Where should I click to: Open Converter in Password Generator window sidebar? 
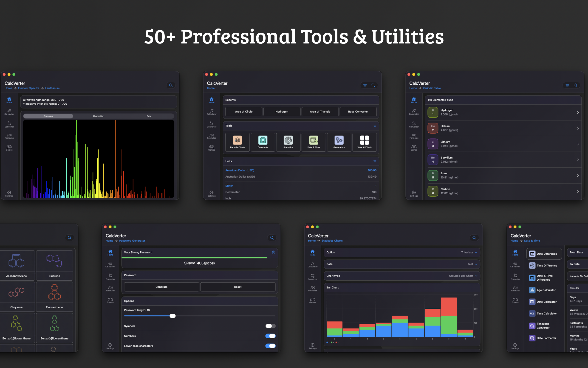[110, 277]
